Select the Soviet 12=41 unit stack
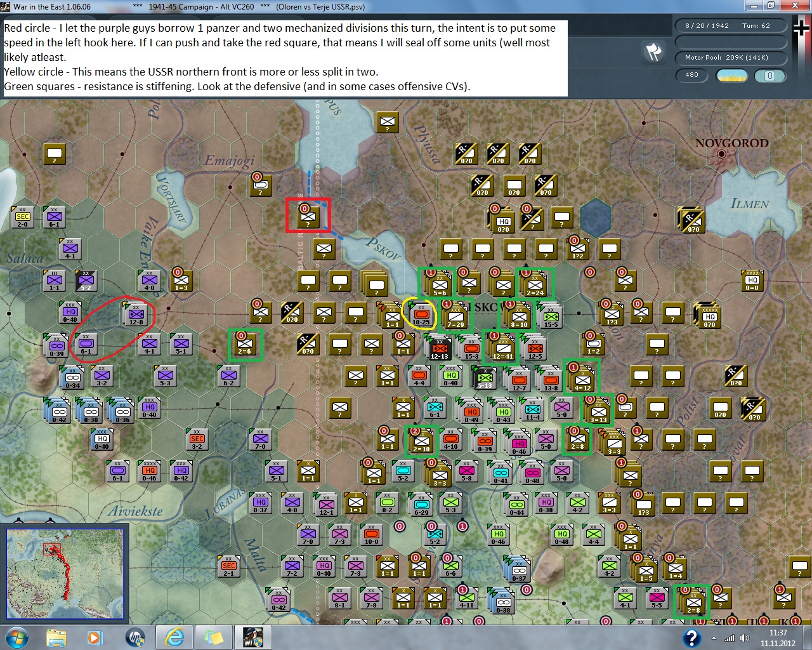Viewport: 812px width, 650px height. click(502, 348)
